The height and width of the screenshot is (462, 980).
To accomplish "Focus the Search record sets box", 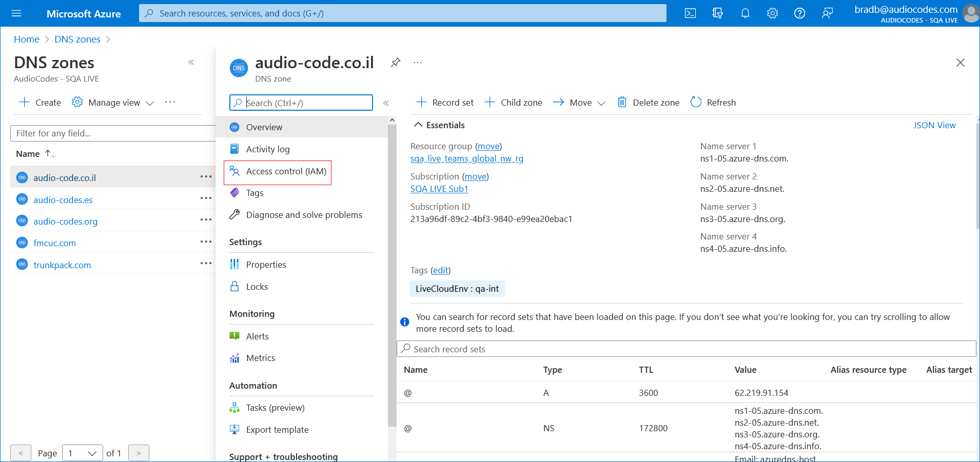I will pyautogui.click(x=687, y=349).
